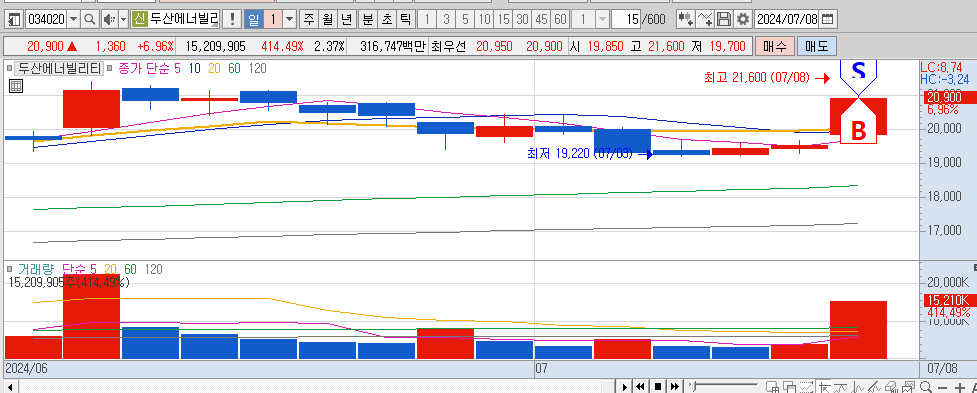Click the overlapping windows icon at bottom

pos(789,387)
